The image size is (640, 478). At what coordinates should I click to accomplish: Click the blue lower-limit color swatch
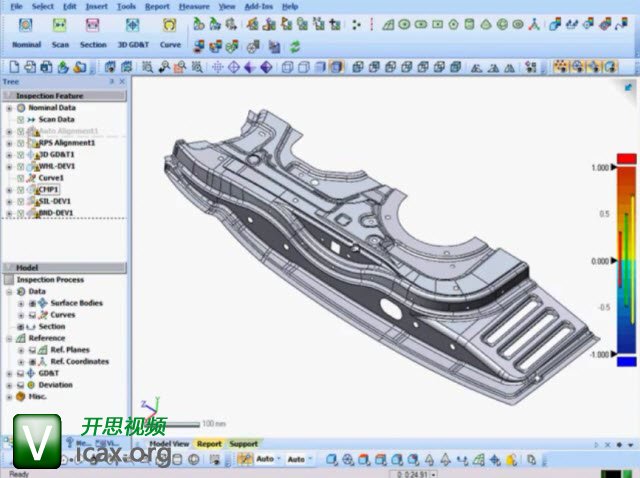point(627,361)
